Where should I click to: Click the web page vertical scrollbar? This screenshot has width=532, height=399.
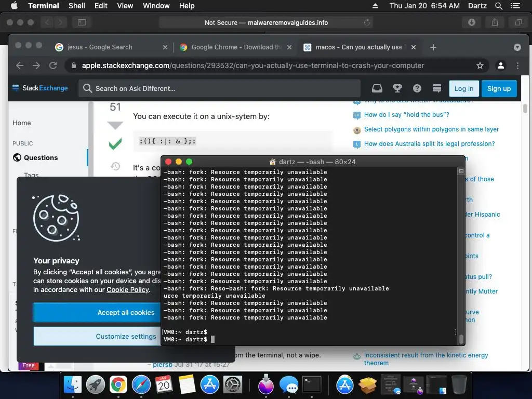[x=525, y=109]
